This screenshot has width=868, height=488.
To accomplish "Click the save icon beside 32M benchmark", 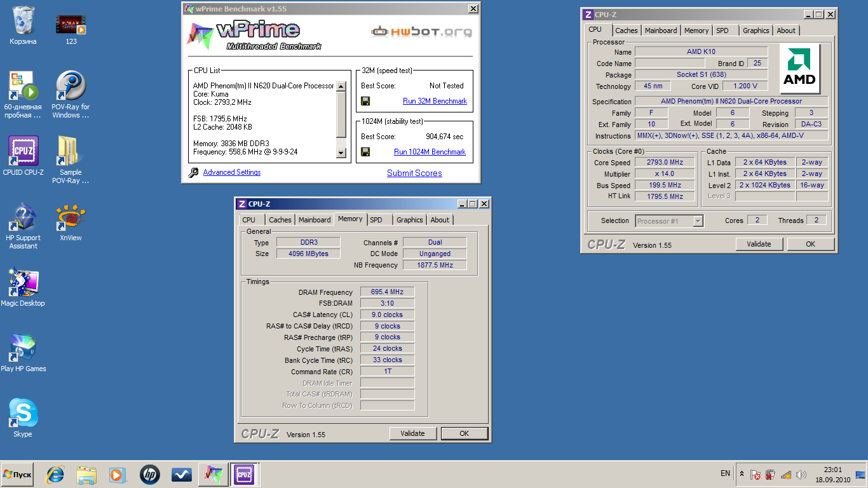I will point(365,101).
